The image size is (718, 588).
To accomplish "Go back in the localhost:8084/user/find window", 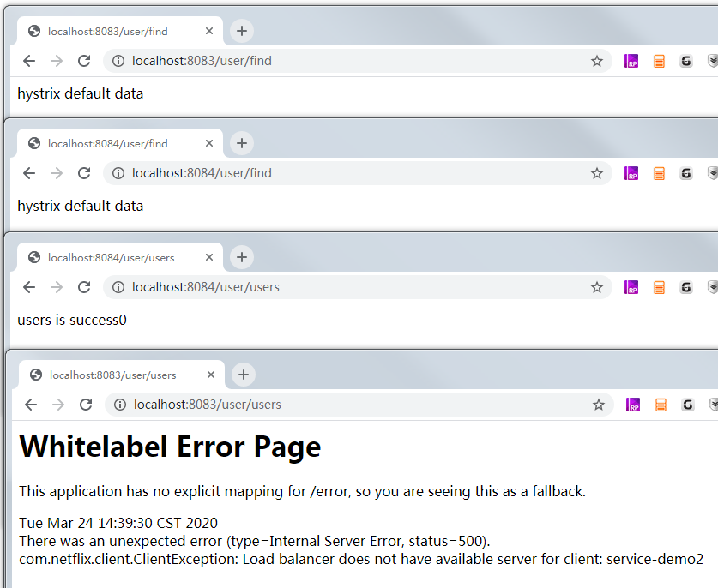I will (x=29, y=173).
